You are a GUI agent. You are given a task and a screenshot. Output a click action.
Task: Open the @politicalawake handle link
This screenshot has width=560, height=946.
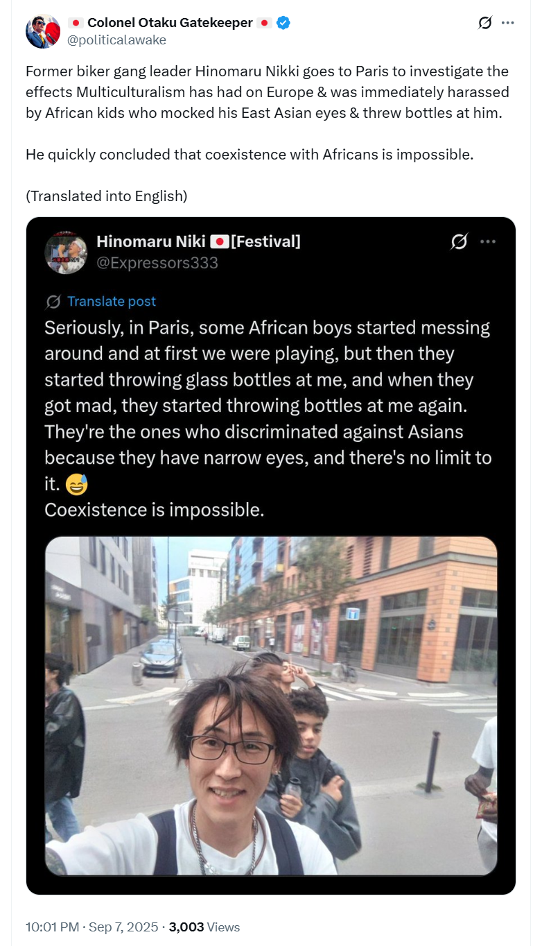point(116,40)
